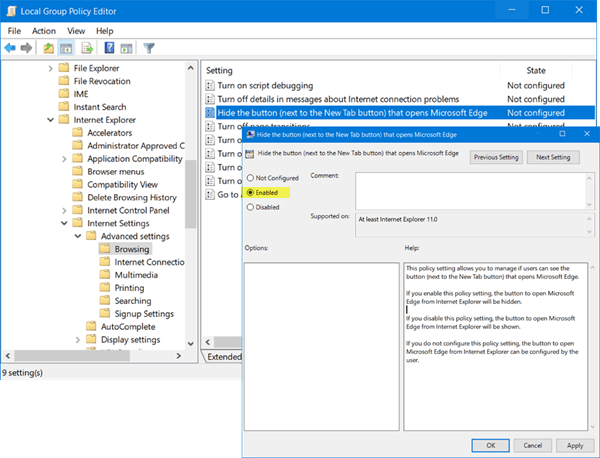Select the Not Configured radio button
This screenshot has height=458, width=600.
click(x=250, y=178)
